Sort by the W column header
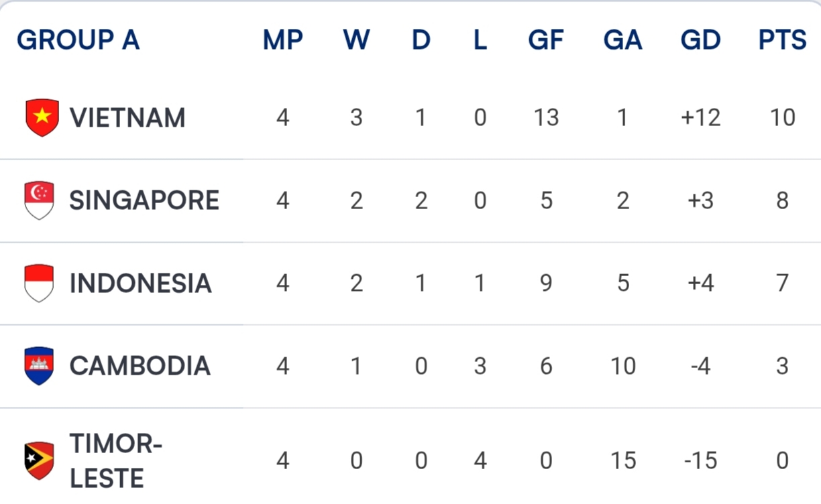 pos(356,40)
